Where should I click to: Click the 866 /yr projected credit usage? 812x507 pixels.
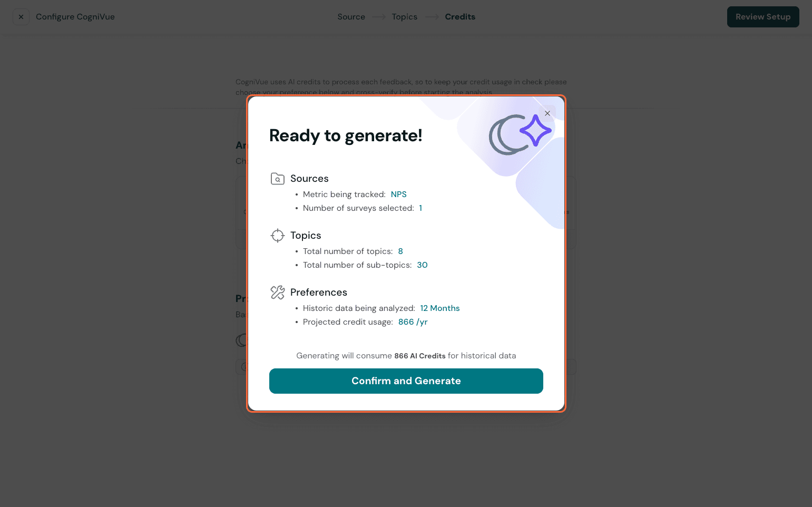point(413,322)
